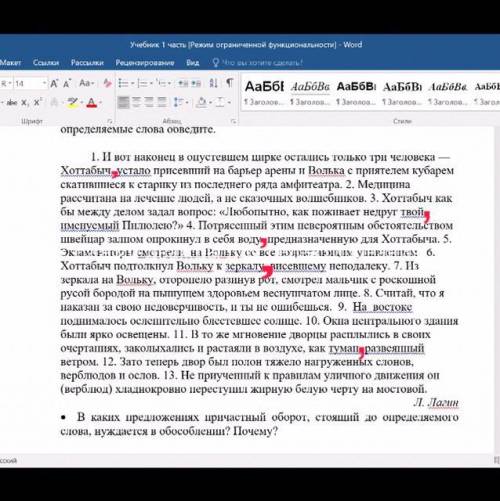Apply the fifth italic style in the Стили gallery
This screenshot has width=500, height=501.
pyautogui.click(x=448, y=92)
